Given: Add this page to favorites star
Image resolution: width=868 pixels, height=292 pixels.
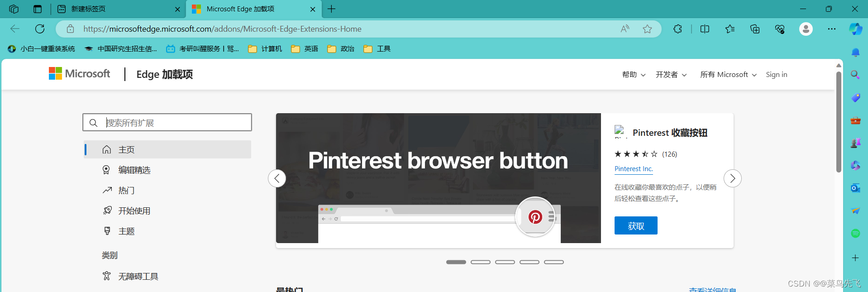Looking at the screenshot, I should coord(647,29).
